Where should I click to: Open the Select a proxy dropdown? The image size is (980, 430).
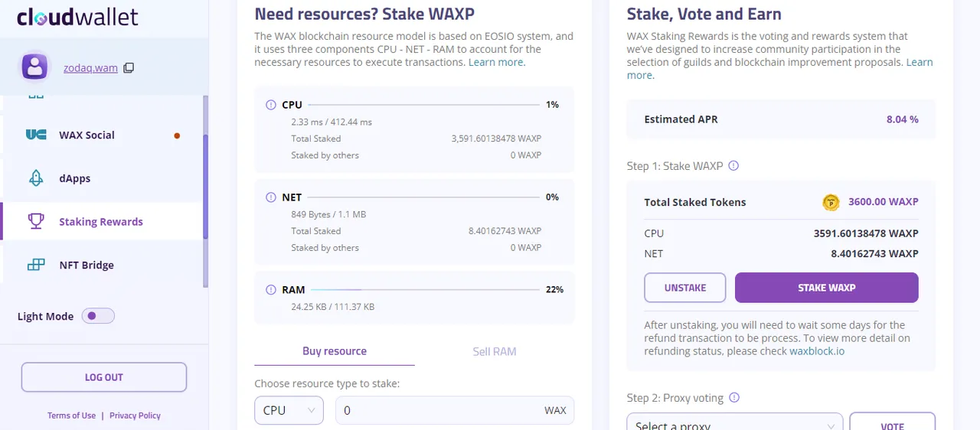[735, 421]
